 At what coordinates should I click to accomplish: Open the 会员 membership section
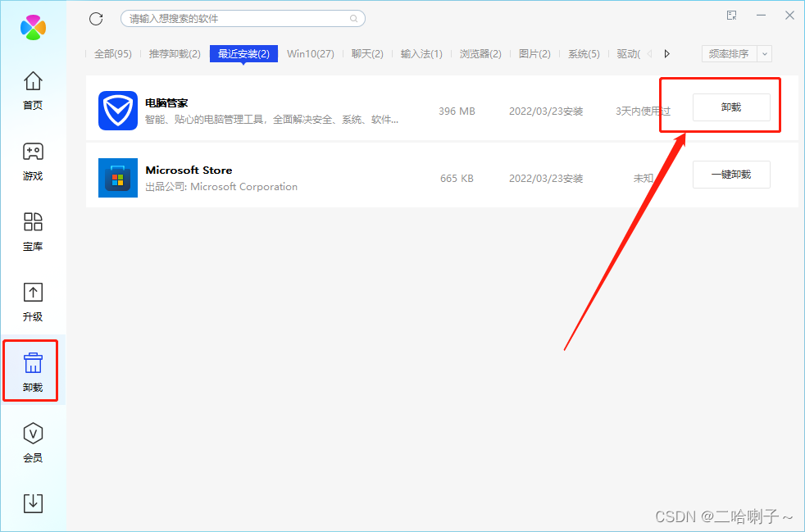pos(33,443)
